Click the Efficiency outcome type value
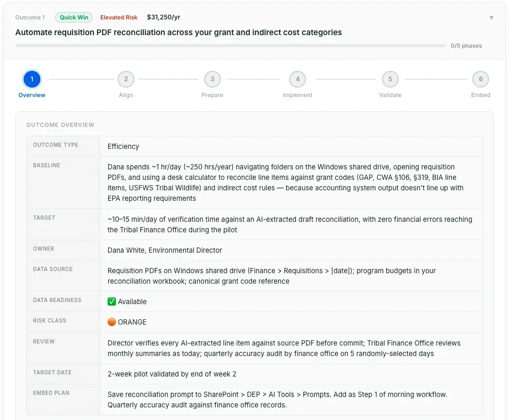Viewport: 509px width, 420px height. (123, 146)
